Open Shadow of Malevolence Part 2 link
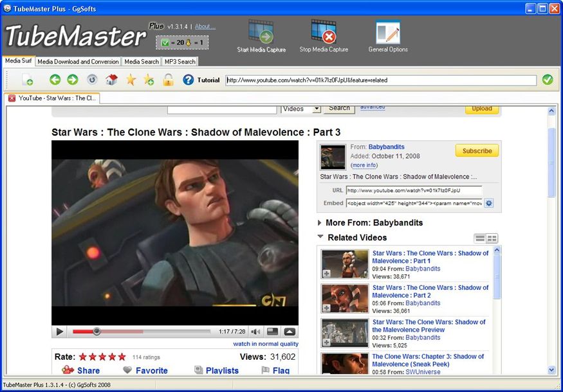The width and height of the screenshot is (563, 392). [x=430, y=291]
